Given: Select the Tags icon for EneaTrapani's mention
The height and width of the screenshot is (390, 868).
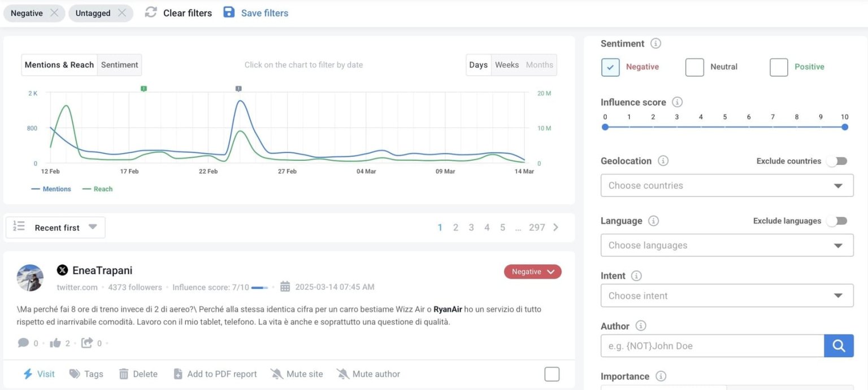Looking at the screenshot, I should coord(74,374).
